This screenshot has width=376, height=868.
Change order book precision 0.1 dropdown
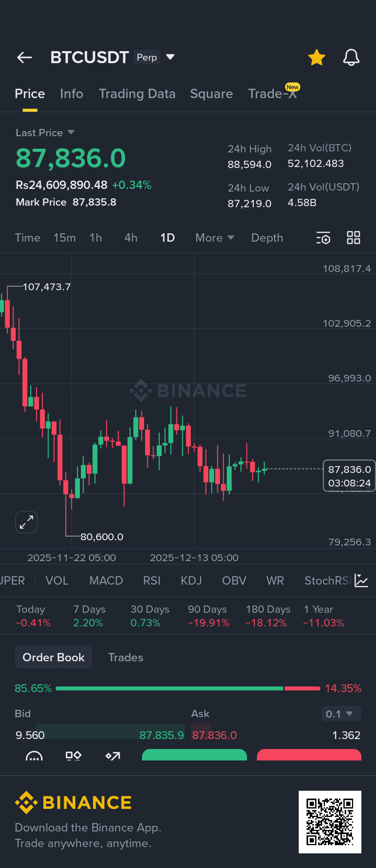pos(339,714)
